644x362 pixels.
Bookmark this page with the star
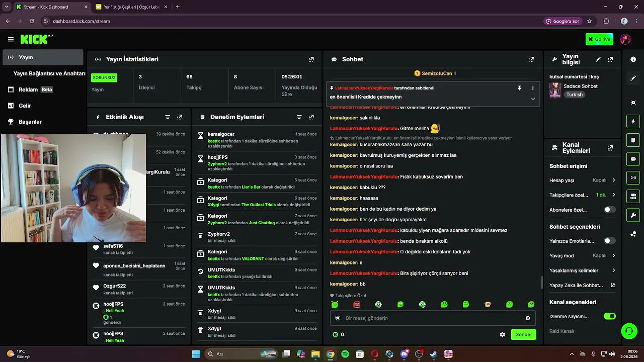coord(589,21)
